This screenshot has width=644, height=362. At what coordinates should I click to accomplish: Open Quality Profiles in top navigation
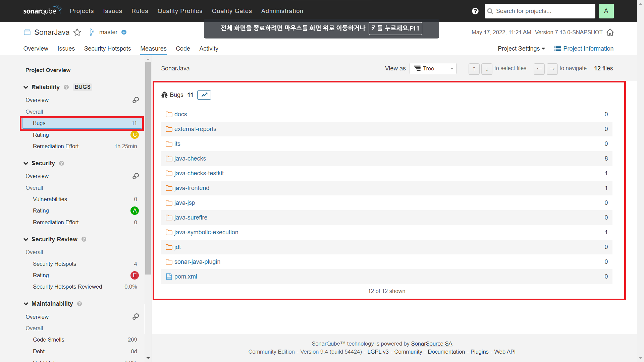click(180, 11)
